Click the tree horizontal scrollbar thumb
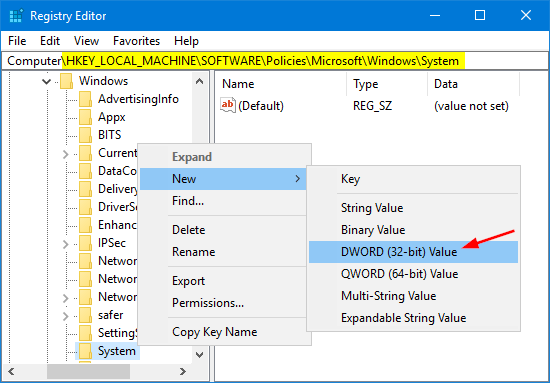 pos(88,371)
